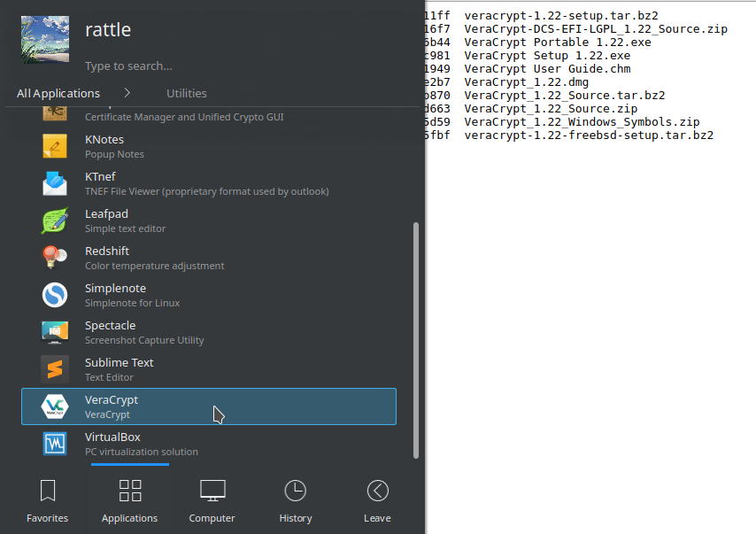This screenshot has height=534, width=756.
Task: Switch to Leave tab label
Action: (x=377, y=518)
